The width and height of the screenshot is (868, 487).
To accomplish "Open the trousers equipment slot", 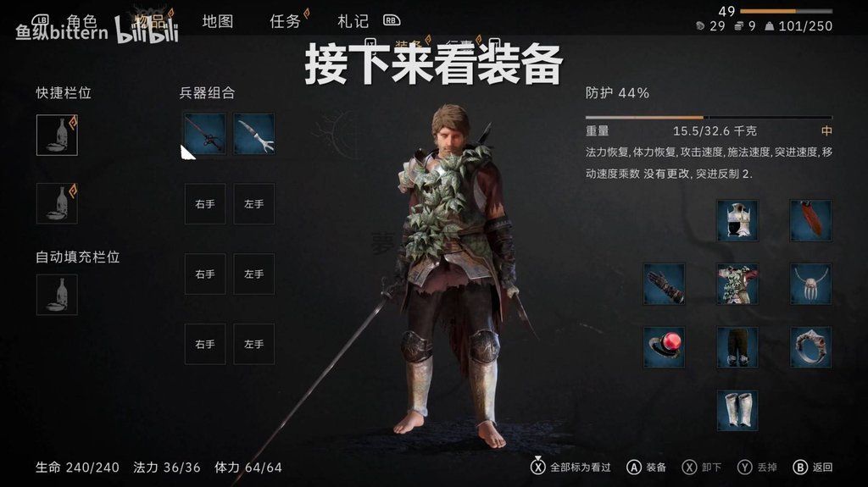I will click(x=737, y=347).
